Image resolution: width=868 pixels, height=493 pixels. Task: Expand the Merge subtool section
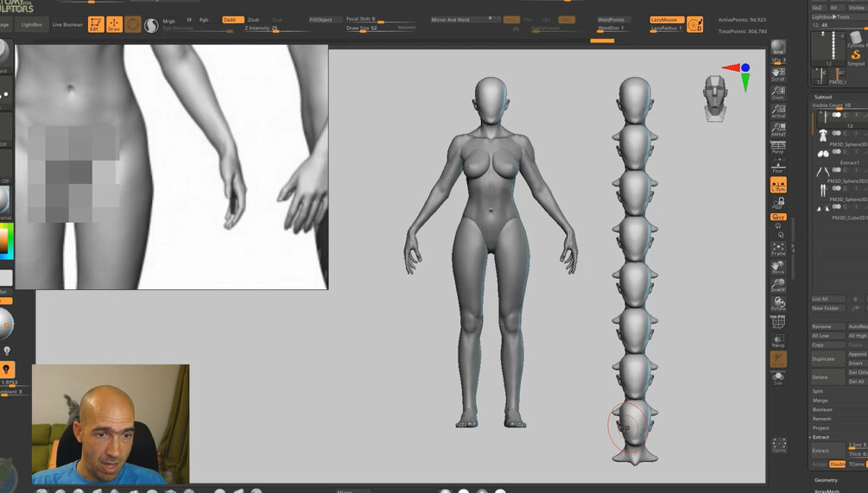tap(820, 400)
